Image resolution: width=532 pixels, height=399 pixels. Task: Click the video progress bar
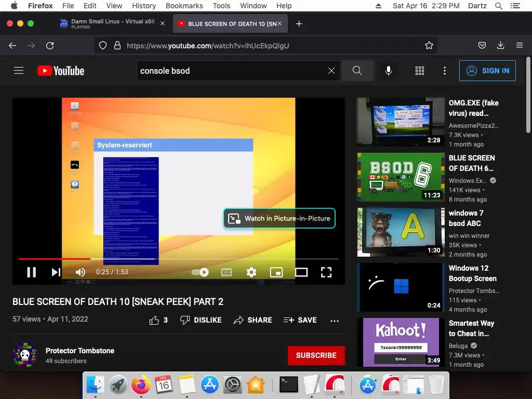179,259
